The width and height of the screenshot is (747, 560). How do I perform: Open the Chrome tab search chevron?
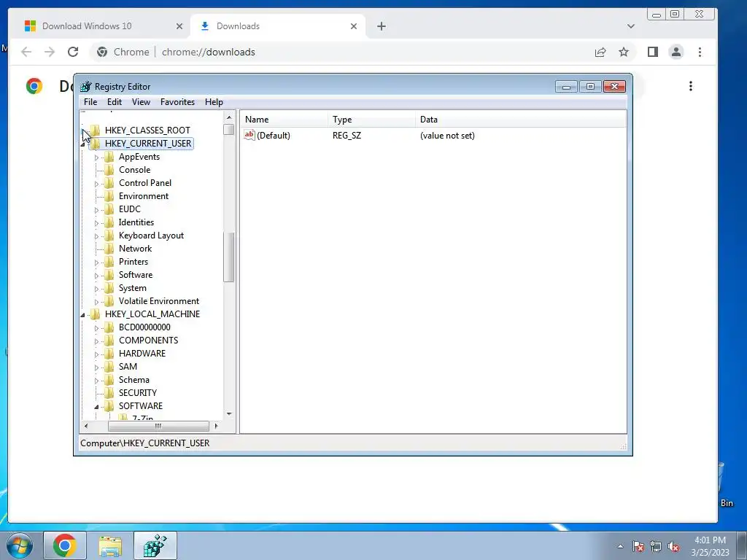(631, 26)
